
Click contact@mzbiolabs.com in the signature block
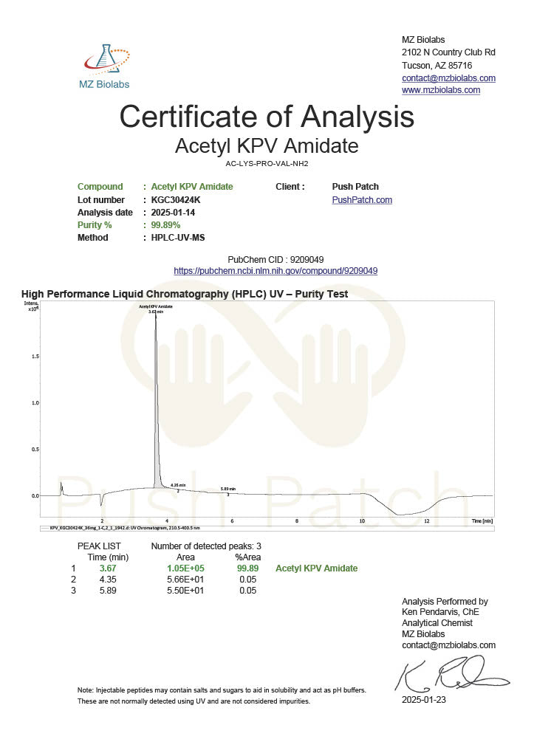(x=448, y=645)
